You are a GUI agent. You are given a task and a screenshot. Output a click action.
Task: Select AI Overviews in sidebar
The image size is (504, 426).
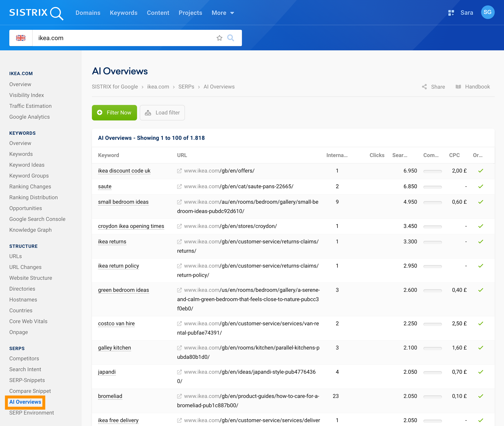(x=25, y=402)
